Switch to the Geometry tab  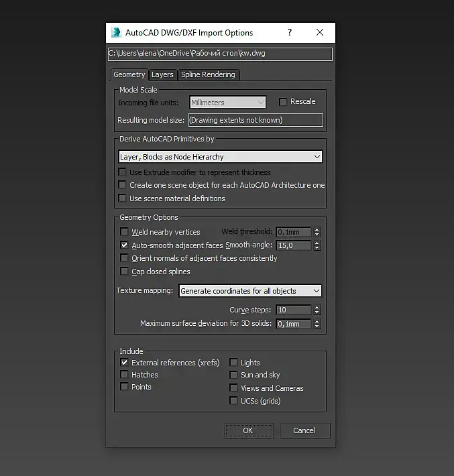pos(129,74)
